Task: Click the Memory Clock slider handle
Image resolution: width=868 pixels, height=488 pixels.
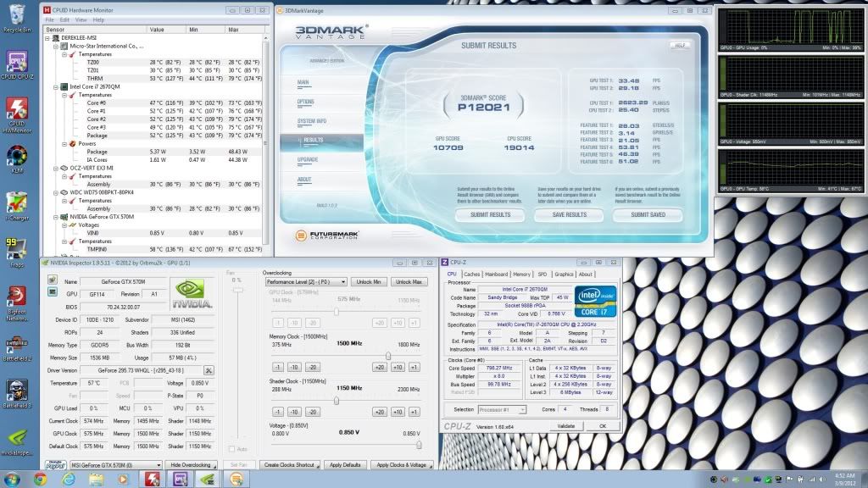Action: pyautogui.click(x=388, y=356)
